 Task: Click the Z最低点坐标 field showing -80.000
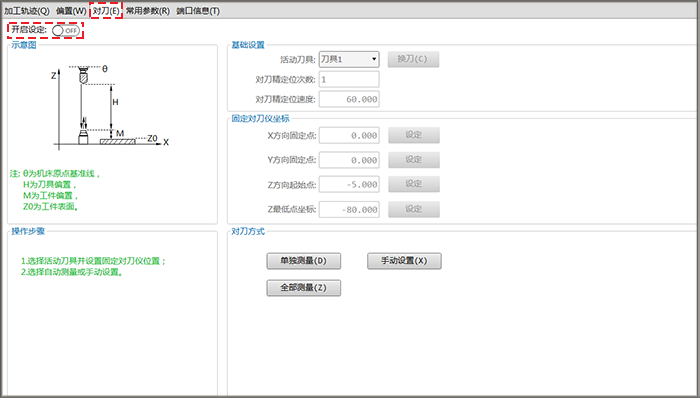[x=349, y=209]
